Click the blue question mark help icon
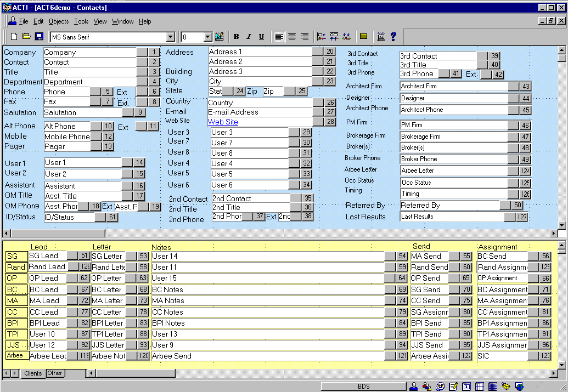Image resolution: width=568 pixels, height=392 pixels. pos(393,37)
